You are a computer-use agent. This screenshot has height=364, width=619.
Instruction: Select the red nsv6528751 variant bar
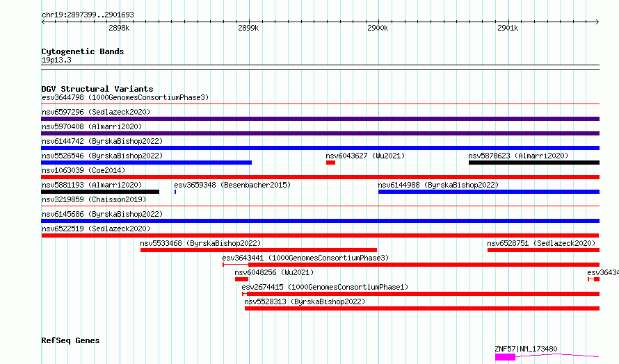[x=544, y=250]
